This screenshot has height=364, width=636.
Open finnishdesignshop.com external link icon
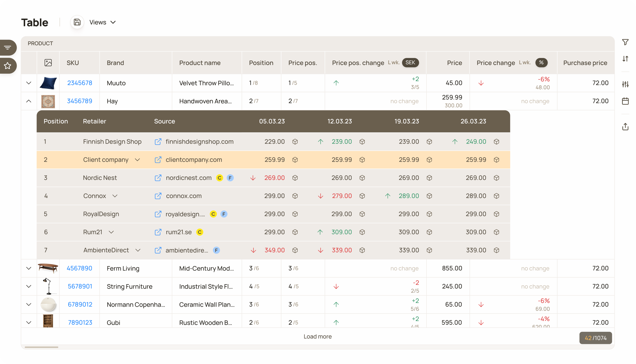point(158,142)
